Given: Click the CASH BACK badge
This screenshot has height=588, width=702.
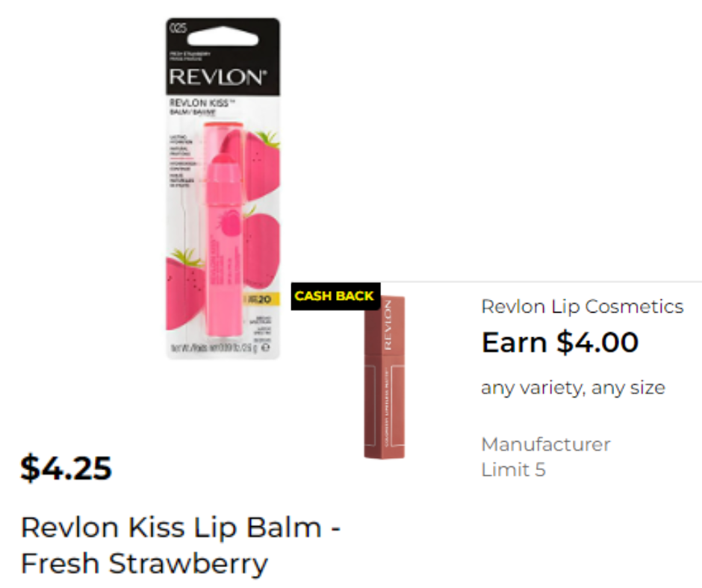Looking at the screenshot, I should tap(335, 296).
